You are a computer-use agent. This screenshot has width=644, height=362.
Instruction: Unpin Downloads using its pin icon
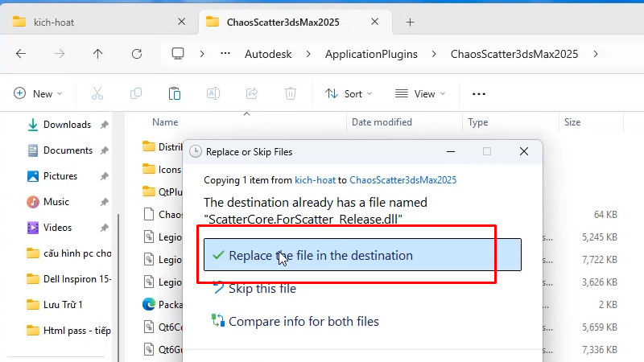(105, 125)
